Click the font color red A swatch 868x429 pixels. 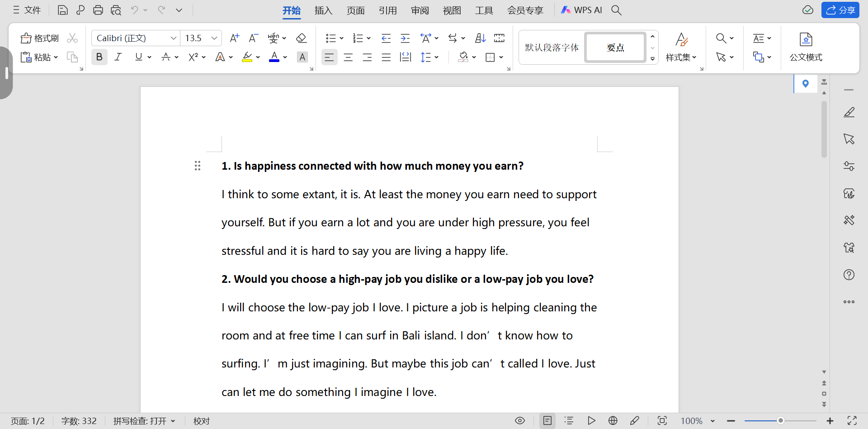(274, 57)
